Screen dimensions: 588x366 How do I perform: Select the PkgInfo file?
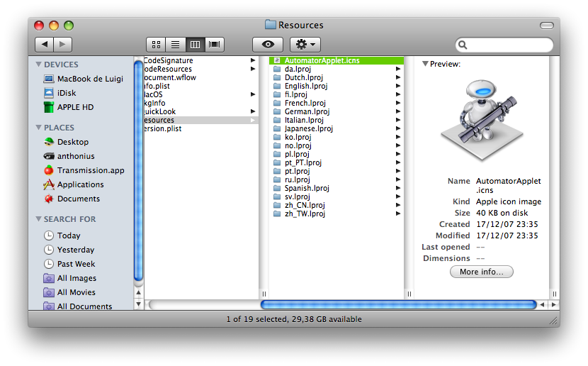(201, 103)
